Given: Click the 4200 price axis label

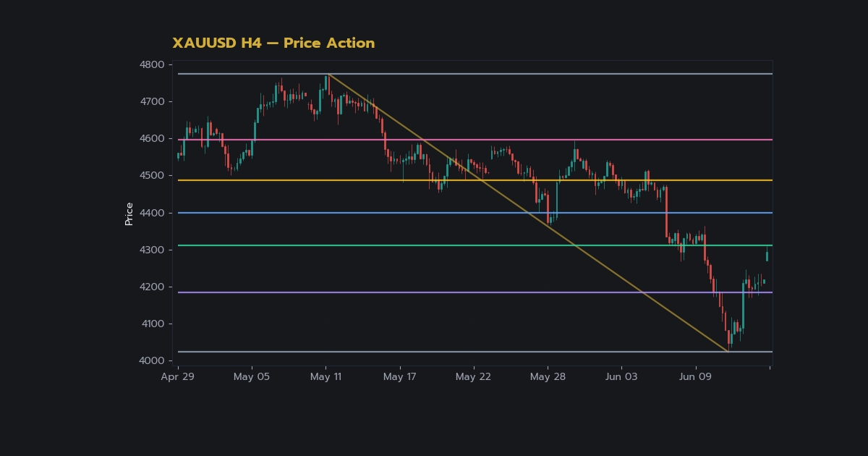Looking at the screenshot, I should point(152,287).
